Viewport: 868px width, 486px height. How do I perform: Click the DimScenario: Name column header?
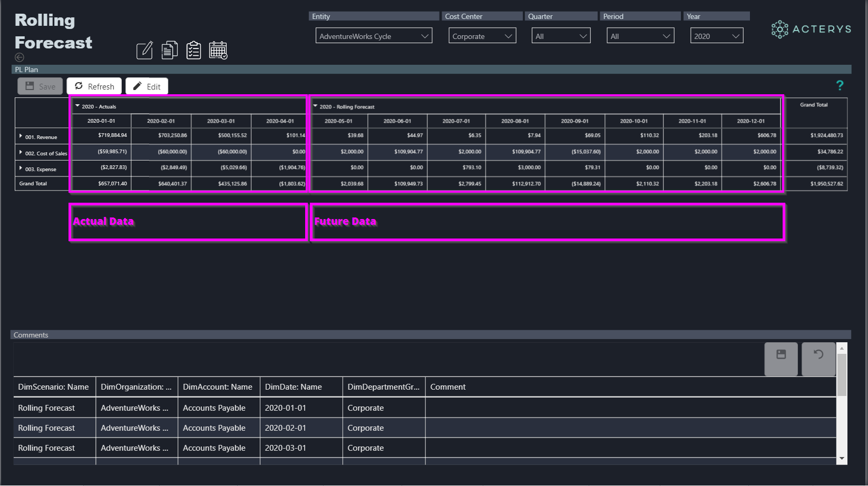coord(54,387)
